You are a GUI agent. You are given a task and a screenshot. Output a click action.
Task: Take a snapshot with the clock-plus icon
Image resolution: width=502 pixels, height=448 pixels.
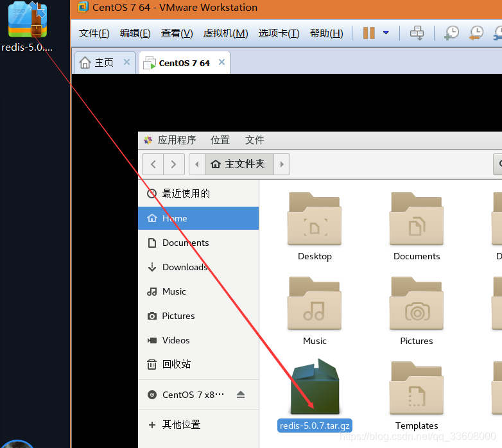(451, 33)
